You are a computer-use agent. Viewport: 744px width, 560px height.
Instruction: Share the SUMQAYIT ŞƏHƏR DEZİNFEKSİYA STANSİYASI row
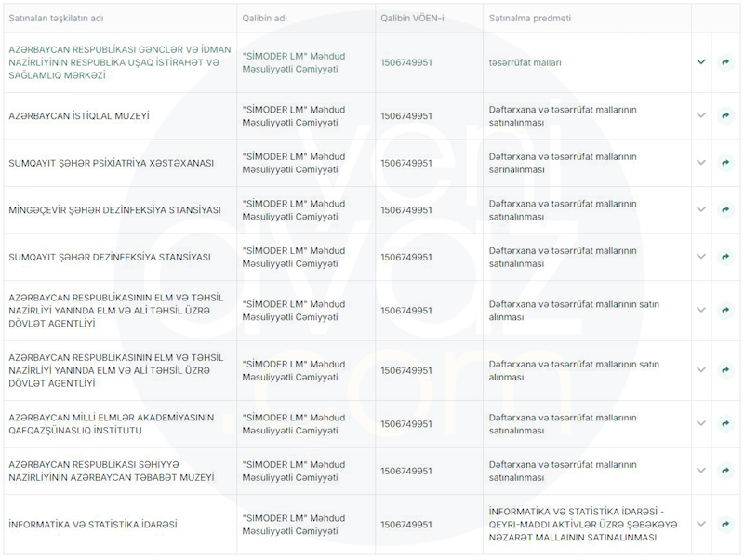click(725, 256)
